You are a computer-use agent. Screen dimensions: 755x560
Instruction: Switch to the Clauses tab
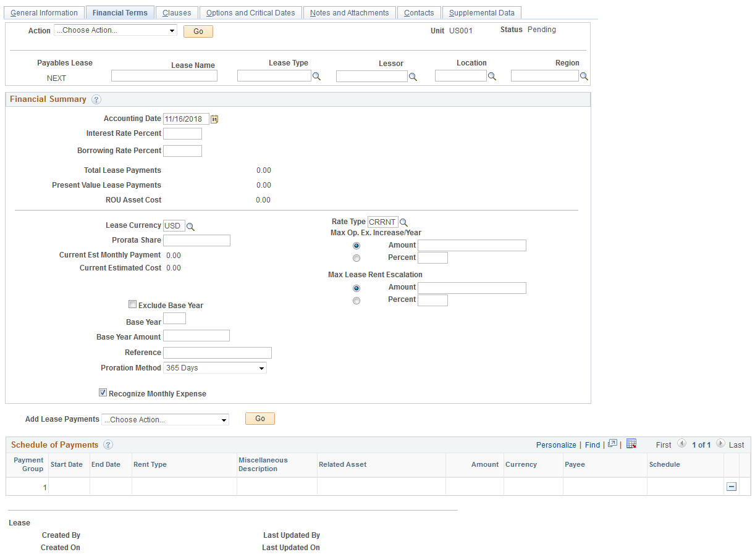177,12
